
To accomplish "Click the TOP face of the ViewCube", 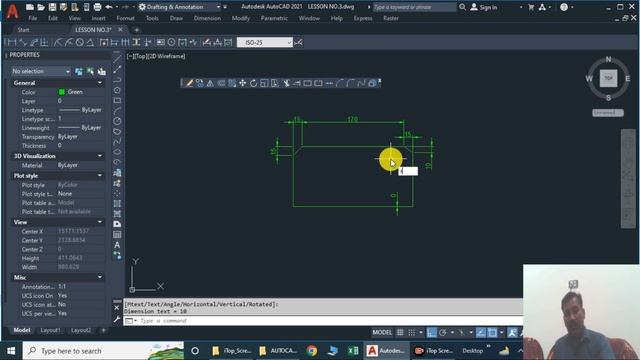I will tap(608, 78).
